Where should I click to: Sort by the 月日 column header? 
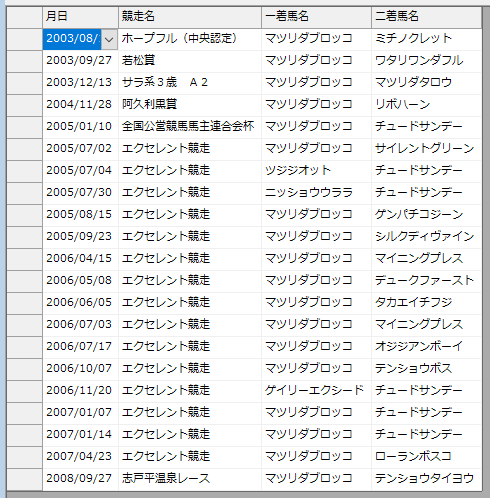pos(80,17)
